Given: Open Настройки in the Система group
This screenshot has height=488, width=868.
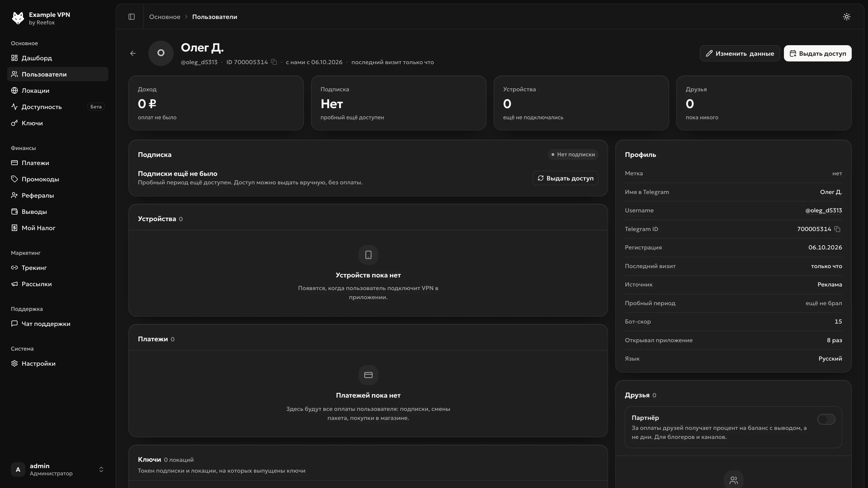Looking at the screenshot, I should tap(58, 363).
